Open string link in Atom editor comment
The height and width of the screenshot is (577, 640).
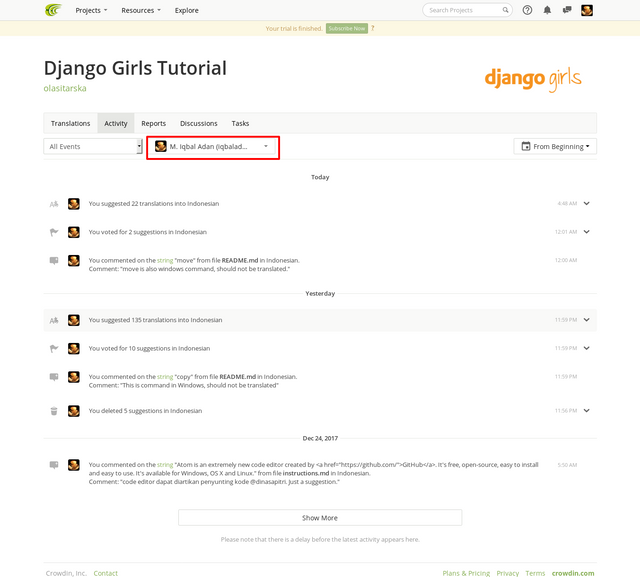tap(165, 465)
